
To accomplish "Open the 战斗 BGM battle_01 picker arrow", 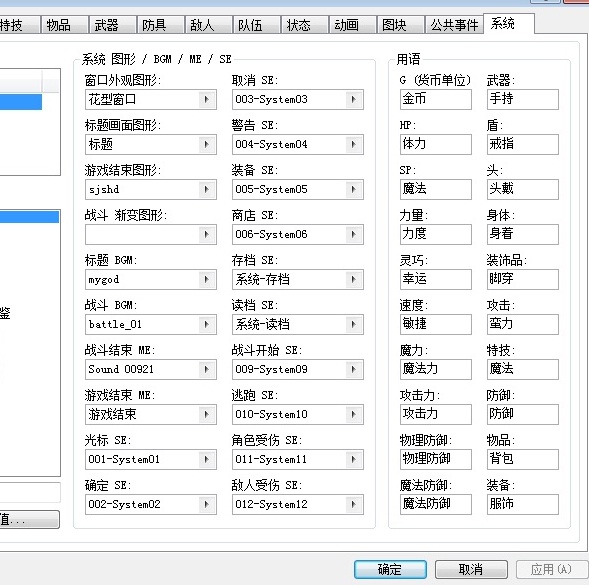I will pos(206,325).
